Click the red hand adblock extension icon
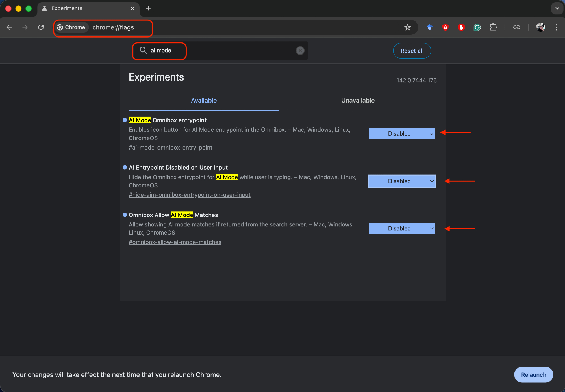 pyautogui.click(x=461, y=27)
